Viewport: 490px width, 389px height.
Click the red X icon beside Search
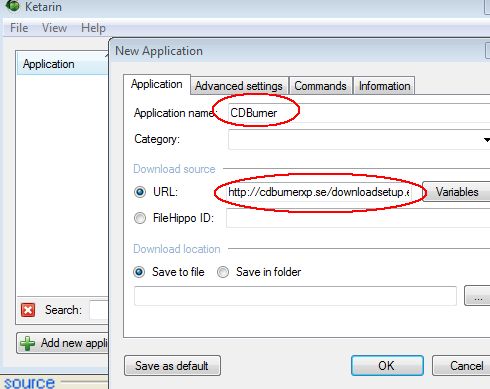[28, 310]
